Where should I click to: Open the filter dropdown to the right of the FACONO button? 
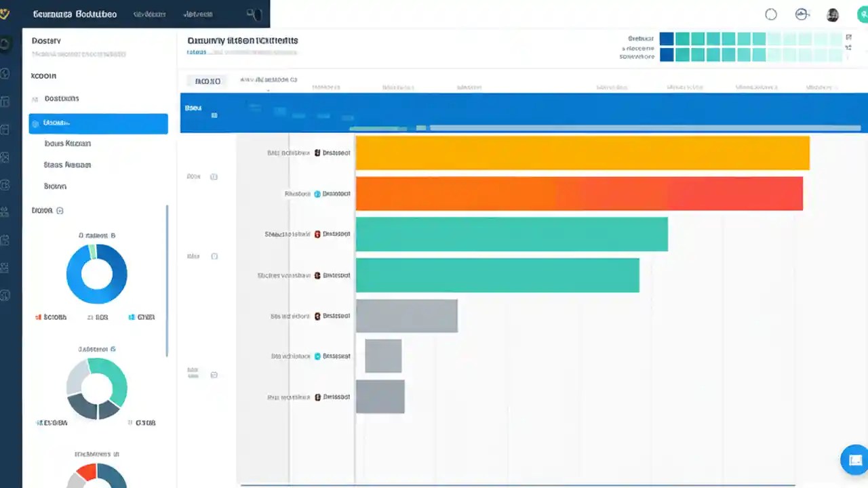(269, 79)
